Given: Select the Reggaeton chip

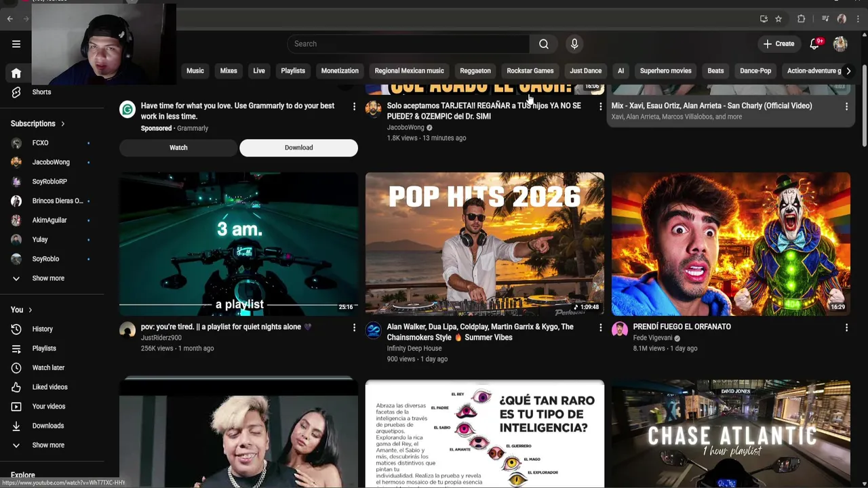Looking at the screenshot, I should pyautogui.click(x=475, y=71).
